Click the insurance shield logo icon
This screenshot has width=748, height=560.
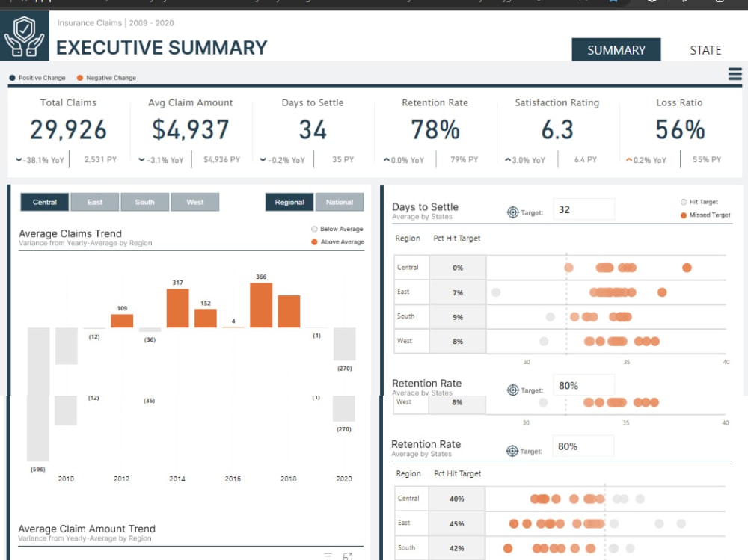point(25,36)
